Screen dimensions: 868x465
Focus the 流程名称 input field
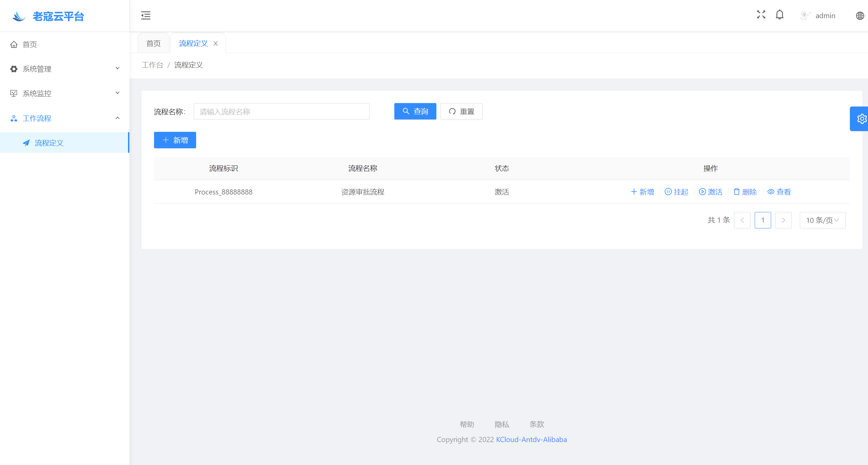point(281,112)
